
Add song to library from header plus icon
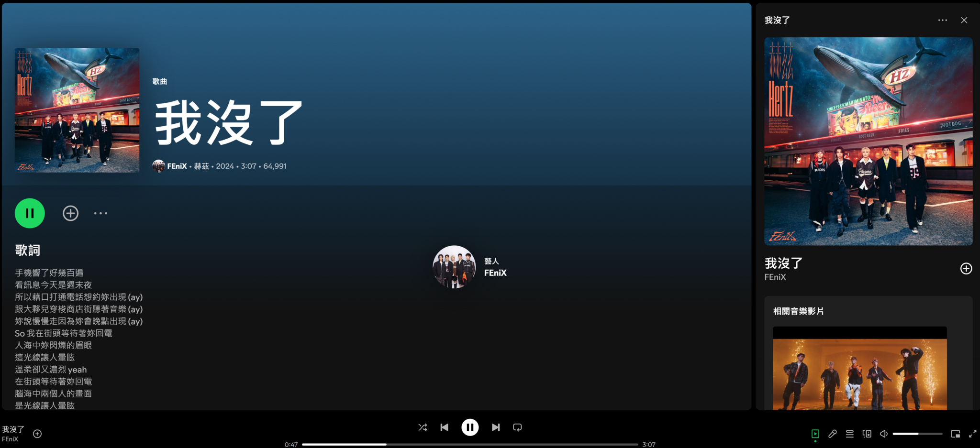coord(70,213)
